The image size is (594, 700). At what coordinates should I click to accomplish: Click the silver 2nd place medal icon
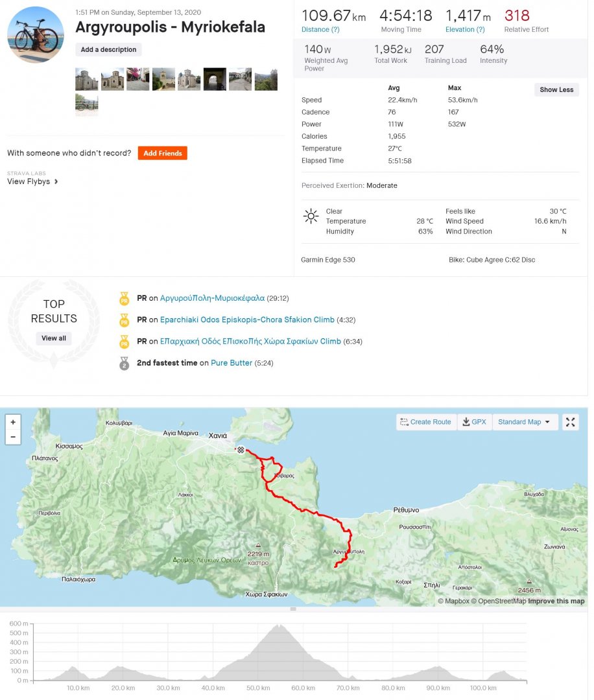click(125, 364)
